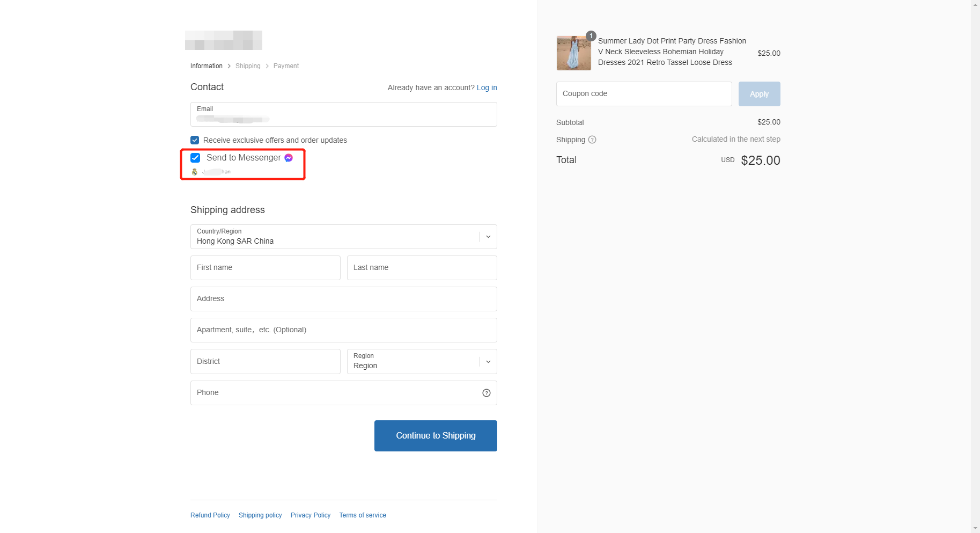980x533 pixels.
Task: Click the Summer Lady Dot Print dress title
Action: click(672, 52)
